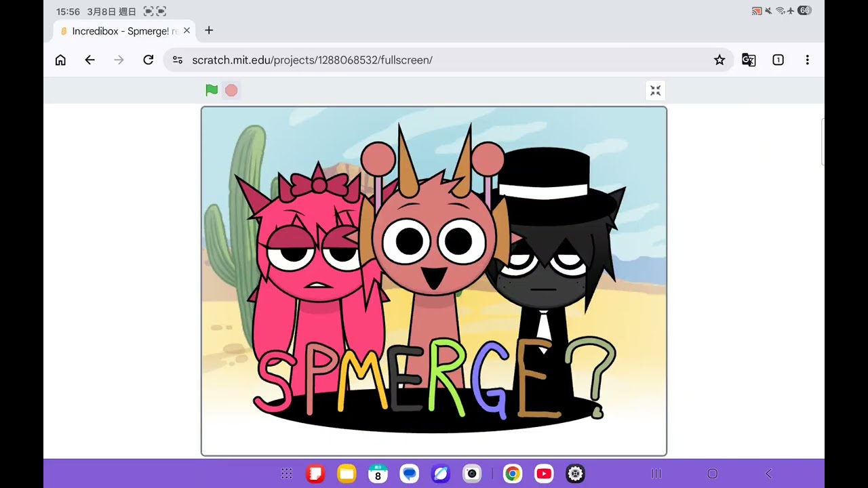Image resolution: width=868 pixels, height=488 pixels.
Task: View site information icon in address bar
Action: pos(178,60)
